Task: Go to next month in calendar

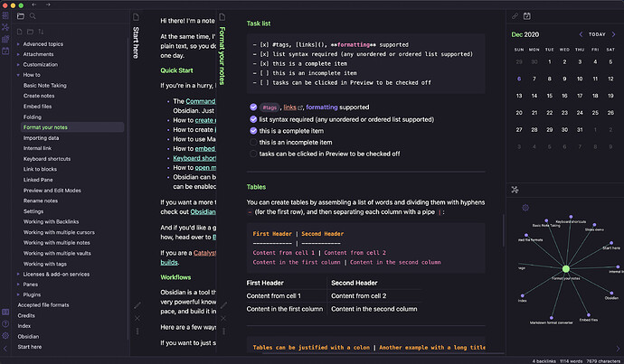Action: click(x=613, y=34)
